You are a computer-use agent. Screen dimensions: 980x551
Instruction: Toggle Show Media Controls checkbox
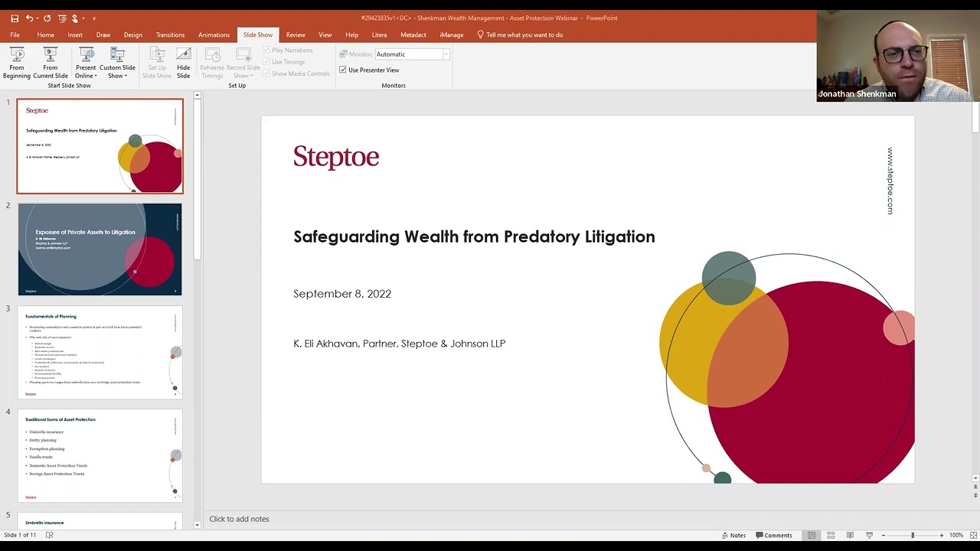click(x=266, y=73)
